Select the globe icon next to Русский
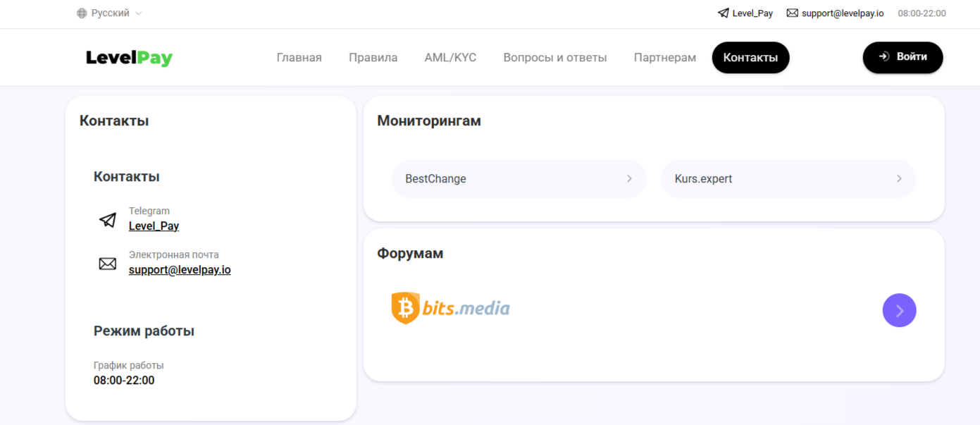Viewport: 980px width, 425px height. pos(81,13)
